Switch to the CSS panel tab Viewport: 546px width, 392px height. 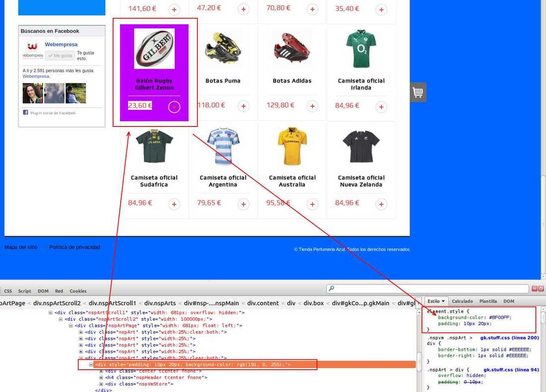(x=8, y=291)
